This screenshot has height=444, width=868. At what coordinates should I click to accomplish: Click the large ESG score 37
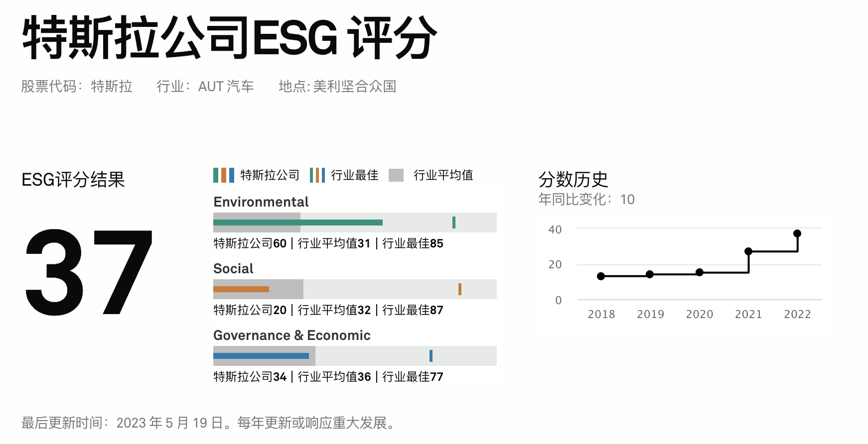pos(89,272)
